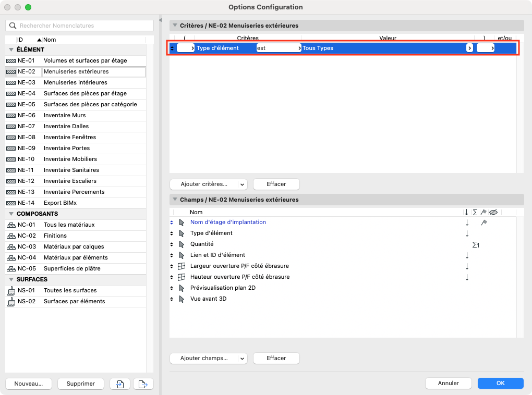532x395 pixels.
Task: Click hatch icon of NE-06 Inventaire Murs
Action: click(x=11, y=116)
